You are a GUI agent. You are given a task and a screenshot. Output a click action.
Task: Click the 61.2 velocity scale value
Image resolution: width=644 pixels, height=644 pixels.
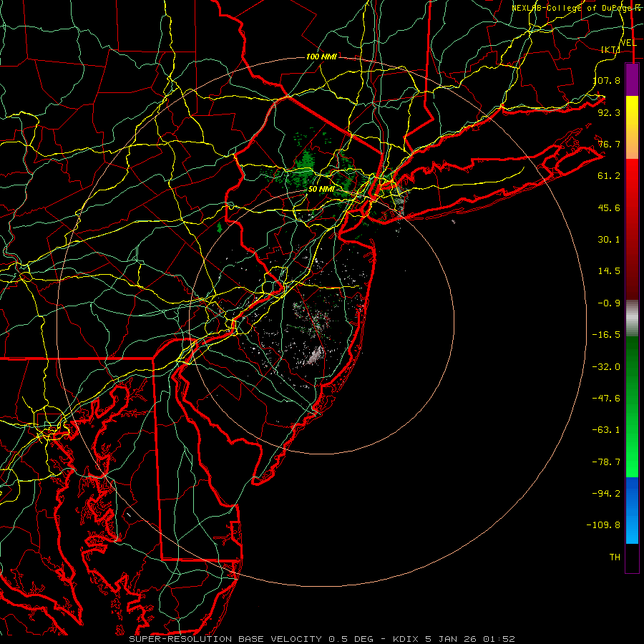pyautogui.click(x=609, y=176)
